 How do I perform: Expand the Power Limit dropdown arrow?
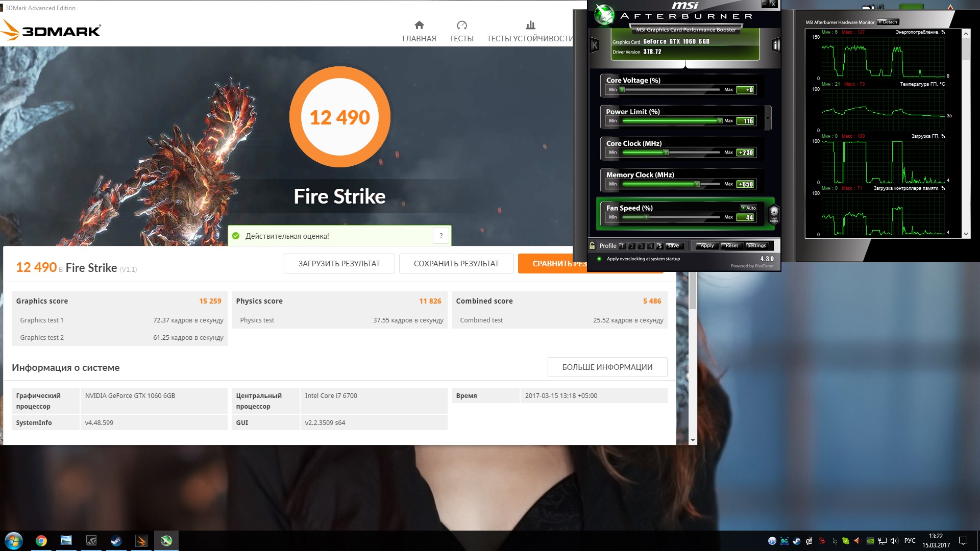point(768,118)
